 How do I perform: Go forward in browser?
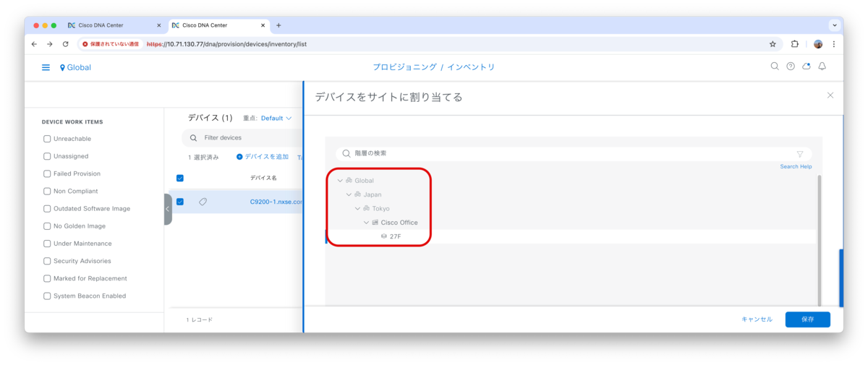pos(49,44)
